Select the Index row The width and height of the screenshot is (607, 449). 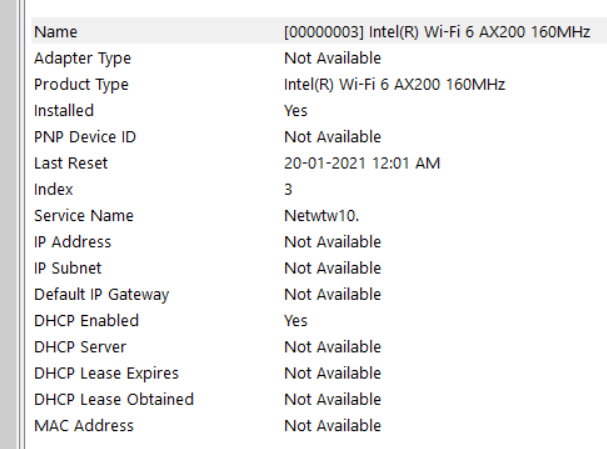pos(319,189)
